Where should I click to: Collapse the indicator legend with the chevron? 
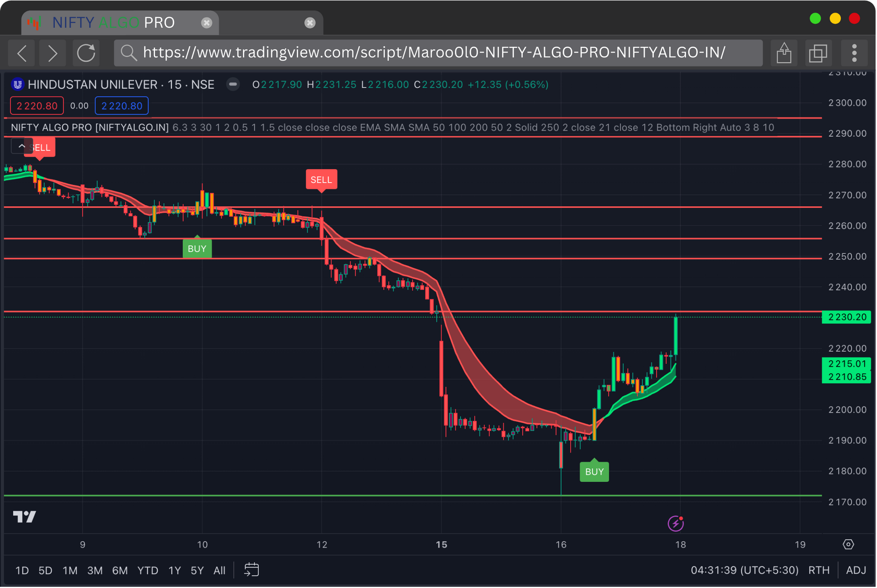(x=22, y=146)
